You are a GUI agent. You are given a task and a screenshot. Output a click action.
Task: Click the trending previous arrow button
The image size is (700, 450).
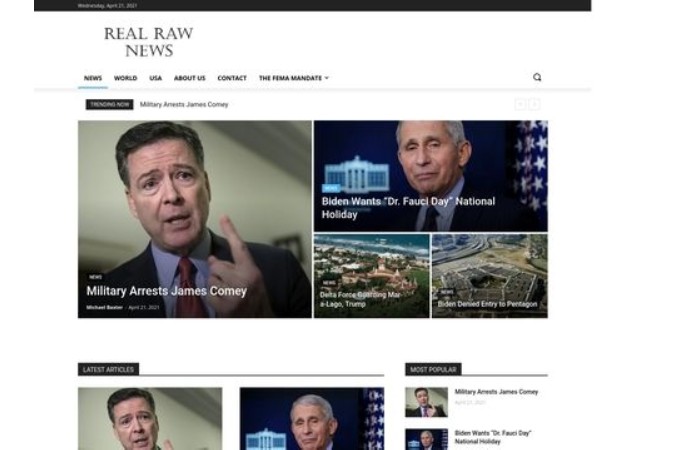tap(521, 104)
